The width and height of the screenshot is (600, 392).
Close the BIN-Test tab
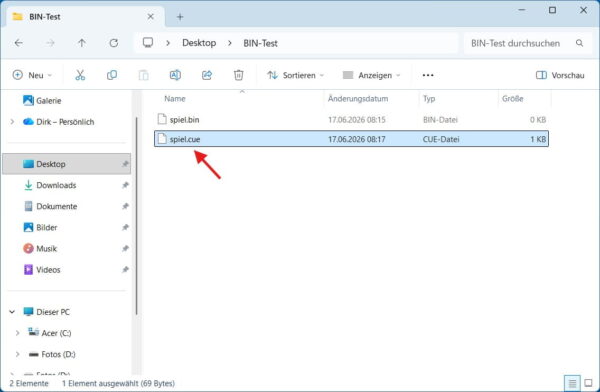[151, 16]
